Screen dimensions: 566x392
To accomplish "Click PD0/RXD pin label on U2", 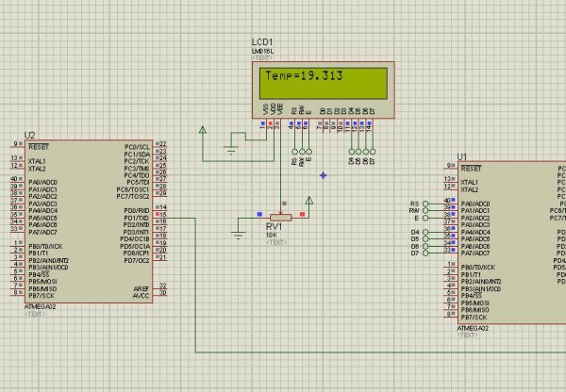I will pyautogui.click(x=137, y=210).
